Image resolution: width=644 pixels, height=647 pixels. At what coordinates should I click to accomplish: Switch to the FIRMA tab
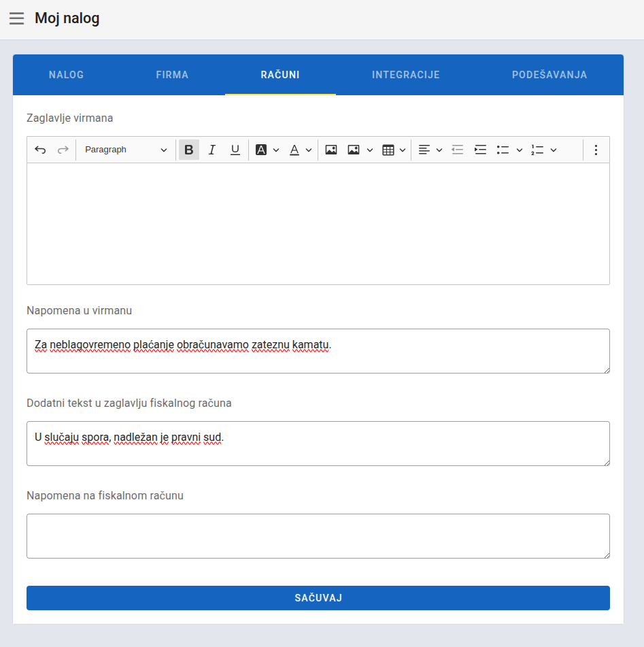tap(172, 75)
